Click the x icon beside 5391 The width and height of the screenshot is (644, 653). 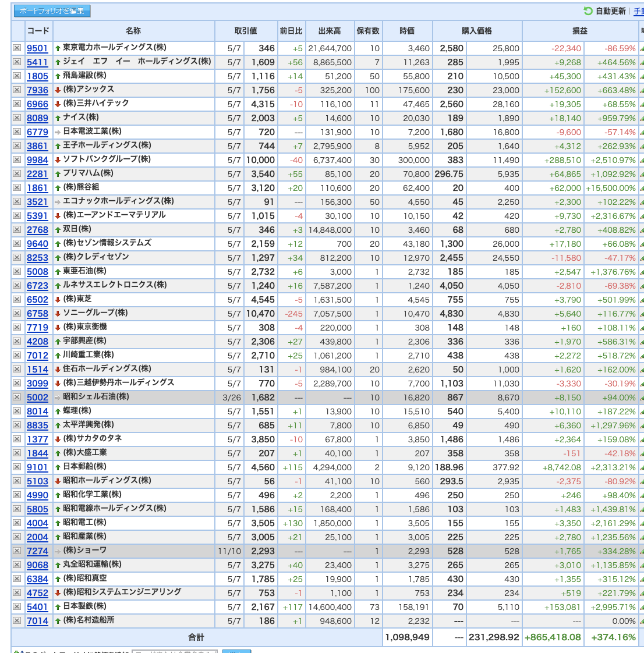pos(17,215)
